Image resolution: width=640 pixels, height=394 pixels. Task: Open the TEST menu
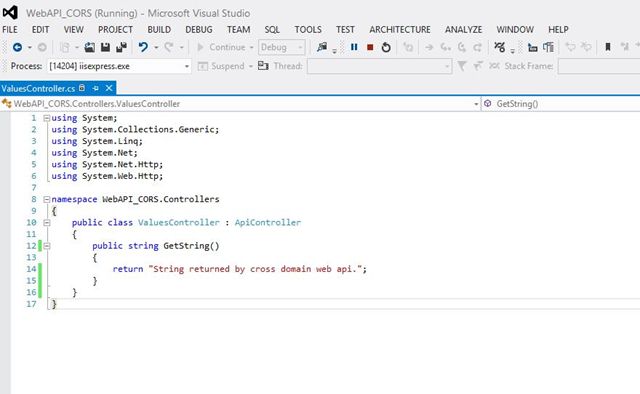(345, 30)
